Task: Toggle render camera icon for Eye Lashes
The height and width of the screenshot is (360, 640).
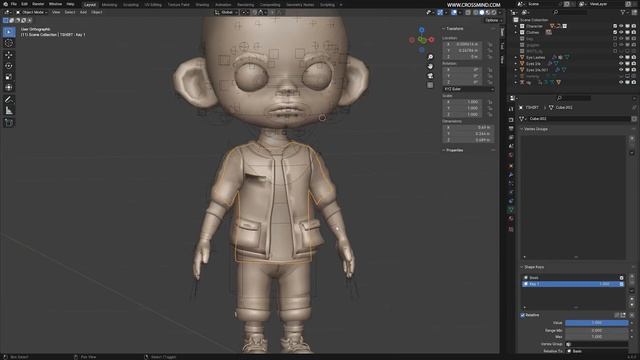Action: pos(633,58)
